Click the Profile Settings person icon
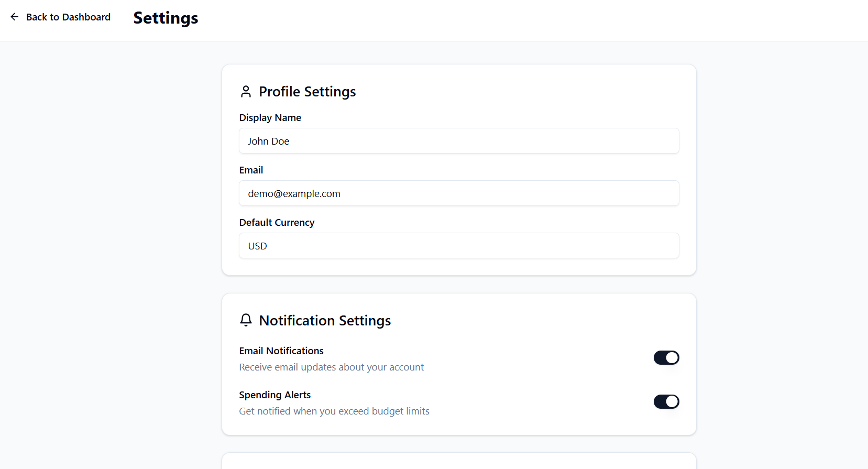This screenshot has height=469, width=868. click(x=246, y=92)
